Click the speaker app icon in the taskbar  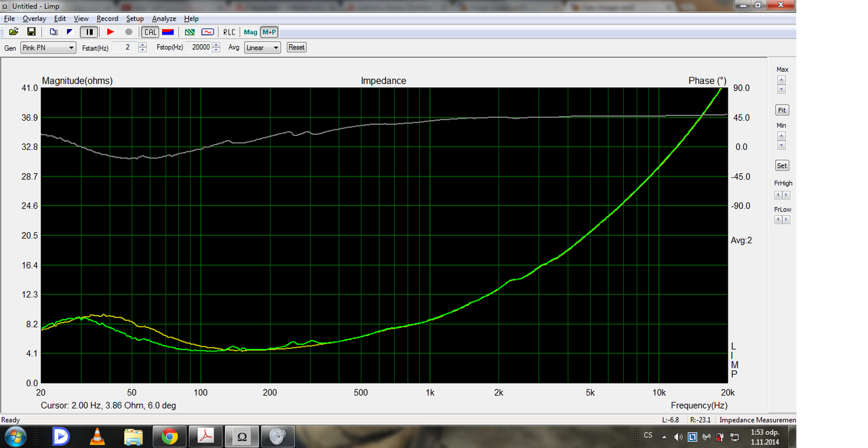tap(277, 436)
